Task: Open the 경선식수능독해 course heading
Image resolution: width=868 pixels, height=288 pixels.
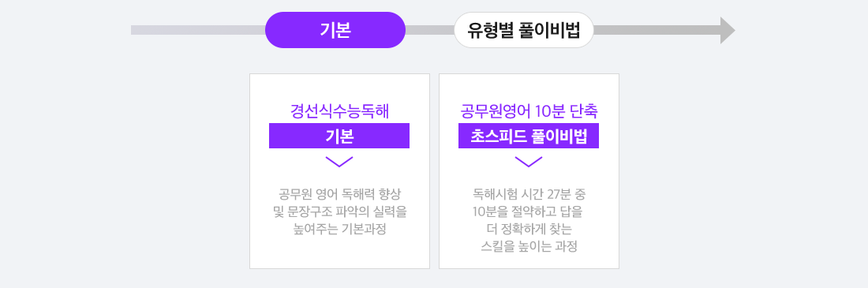Action: [339, 111]
